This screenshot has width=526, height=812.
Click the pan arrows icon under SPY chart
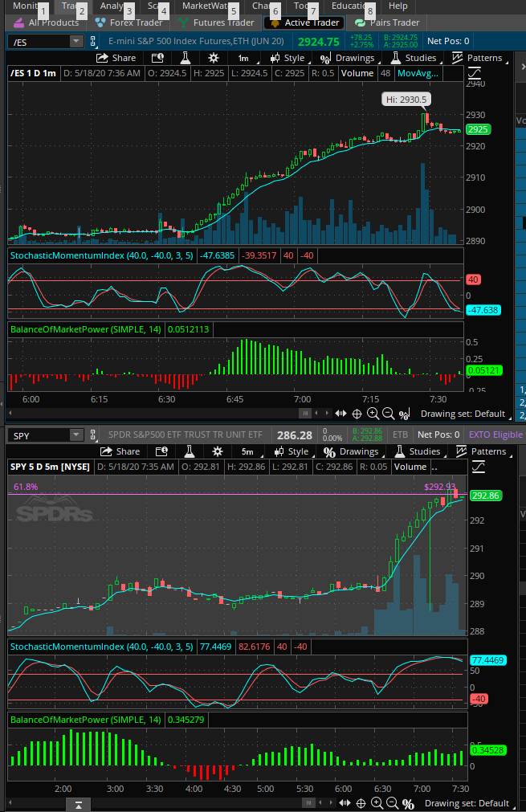click(x=345, y=803)
